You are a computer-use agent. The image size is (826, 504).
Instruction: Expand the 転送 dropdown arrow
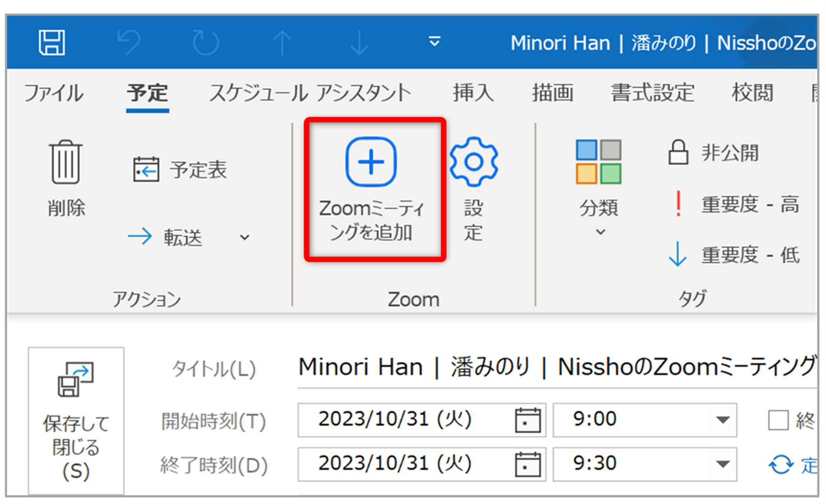pos(244,237)
